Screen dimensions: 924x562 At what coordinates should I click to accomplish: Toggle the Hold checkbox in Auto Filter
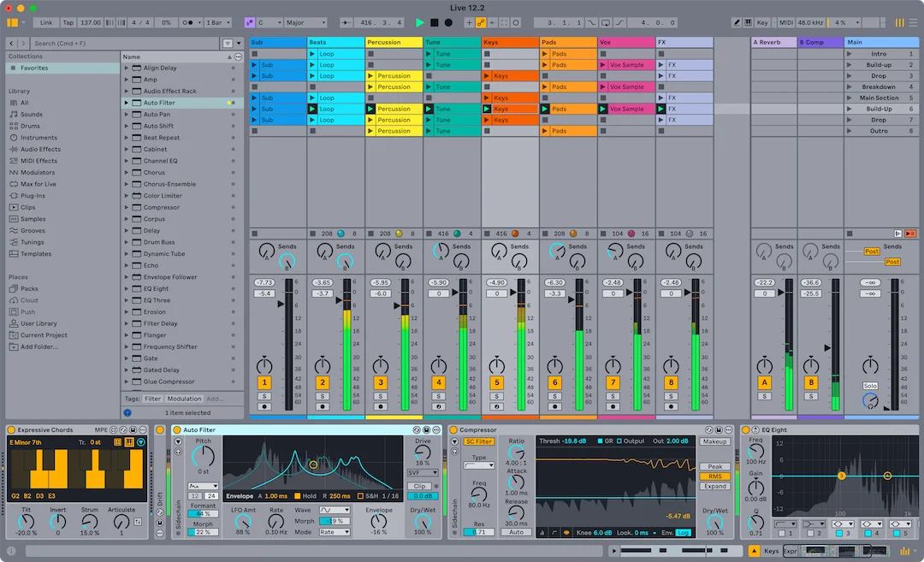[298, 496]
